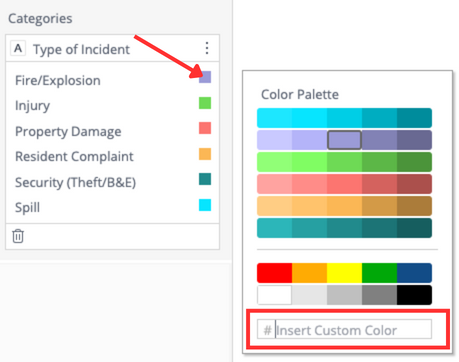Screen dimensions: 459x362
Task: Choose the dark gray color swatch
Action: 379,295
